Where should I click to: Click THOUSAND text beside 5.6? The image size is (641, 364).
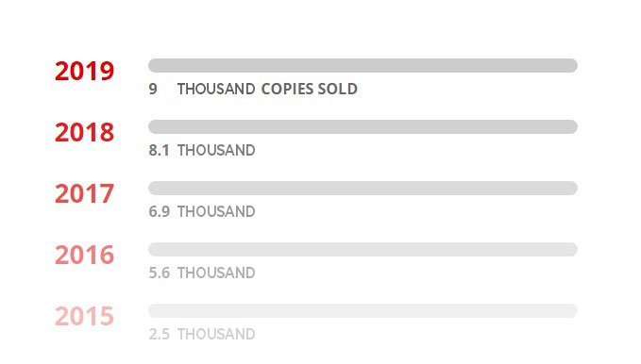(x=216, y=273)
